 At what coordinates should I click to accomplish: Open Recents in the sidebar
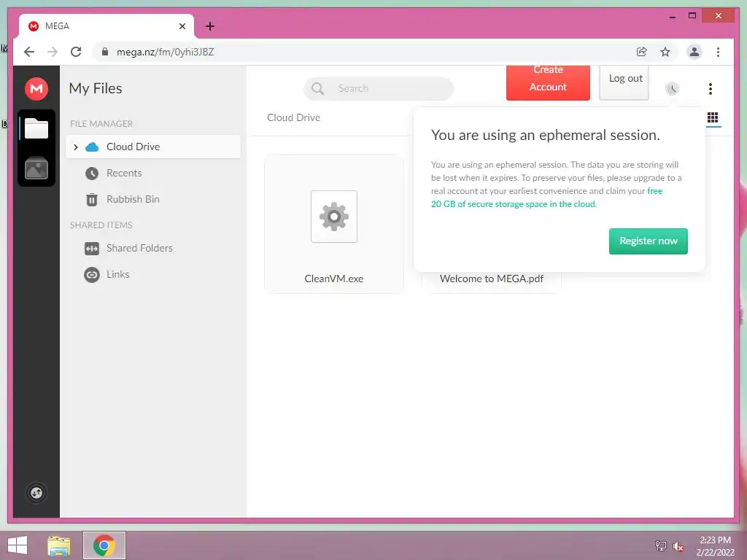click(x=153, y=174)
